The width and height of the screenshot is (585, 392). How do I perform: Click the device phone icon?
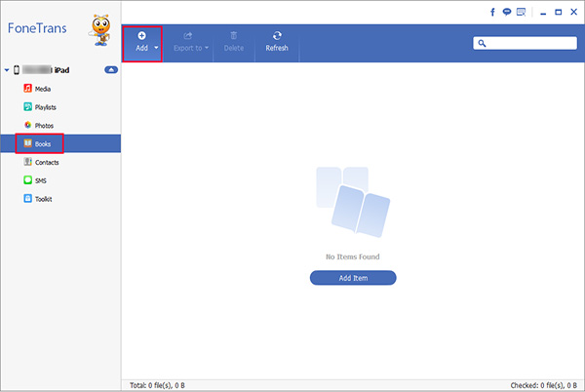(17, 70)
